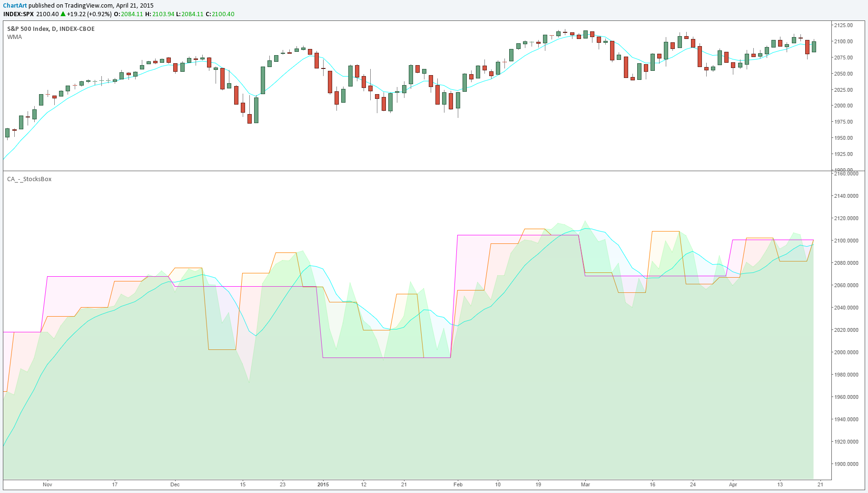This screenshot has width=868, height=493.
Task: Click the 1950.00 price axis label
Action: [x=843, y=138]
